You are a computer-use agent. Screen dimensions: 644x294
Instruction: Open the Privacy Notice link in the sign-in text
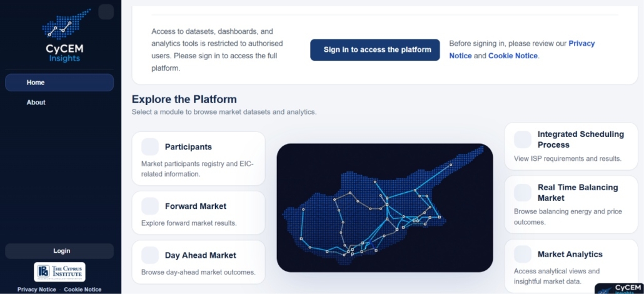[x=522, y=49]
